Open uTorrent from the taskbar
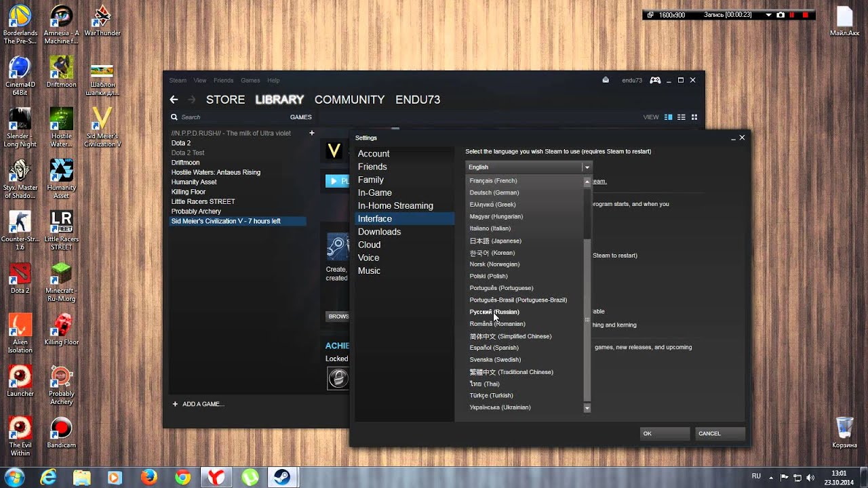This screenshot has width=868, height=488. coord(250,477)
